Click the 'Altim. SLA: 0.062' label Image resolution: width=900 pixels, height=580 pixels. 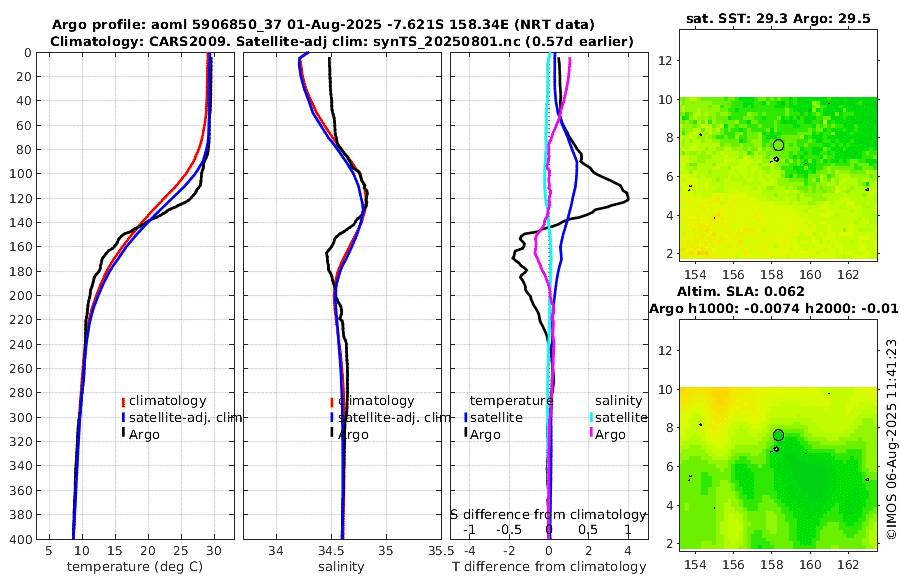click(740, 291)
